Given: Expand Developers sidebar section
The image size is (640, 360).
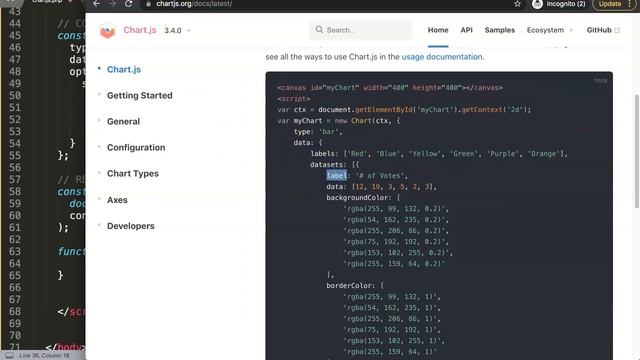Looking at the screenshot, I should (x=131, y=226).
